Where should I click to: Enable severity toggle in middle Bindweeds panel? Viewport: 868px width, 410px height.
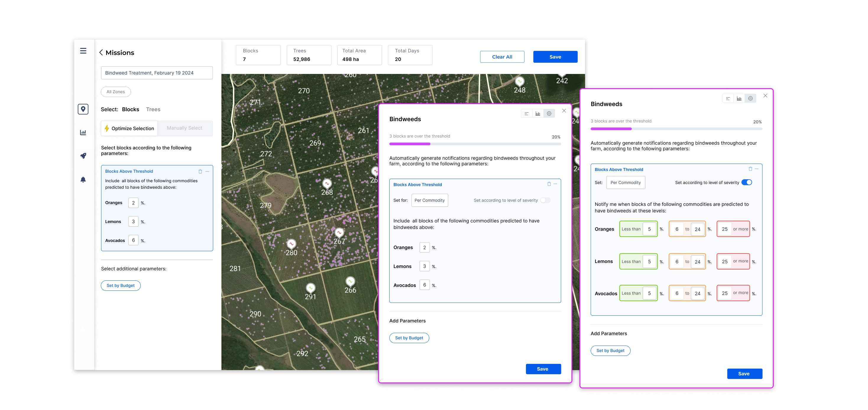click(x=545, y=200)
